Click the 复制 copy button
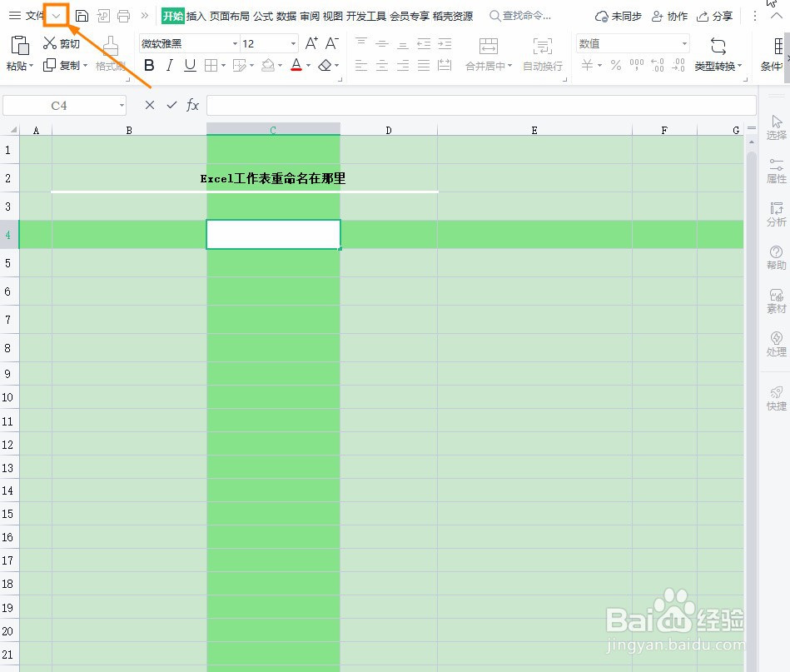The height and width of the screenshot is (672, 790). pyautogui.click(x=62, y=65)
